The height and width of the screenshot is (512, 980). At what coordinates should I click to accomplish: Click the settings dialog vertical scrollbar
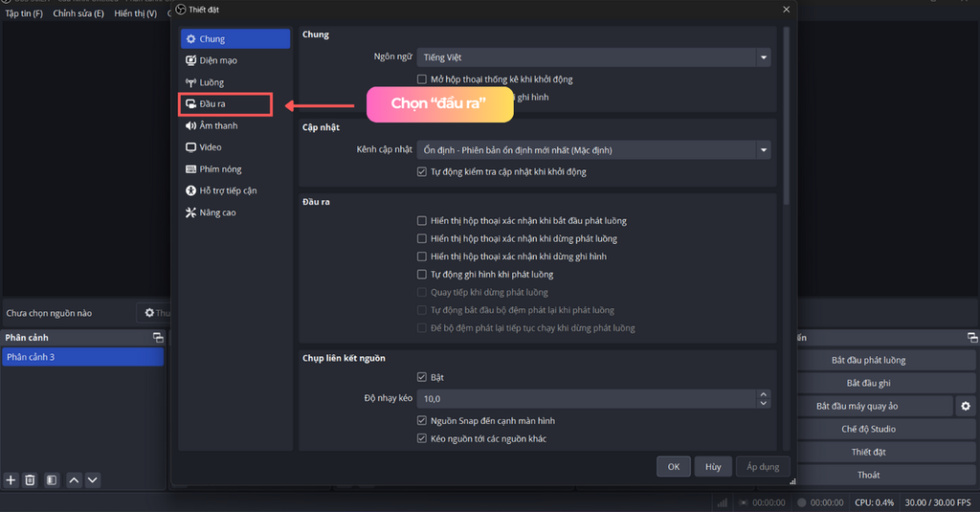[x=787, y=116]
